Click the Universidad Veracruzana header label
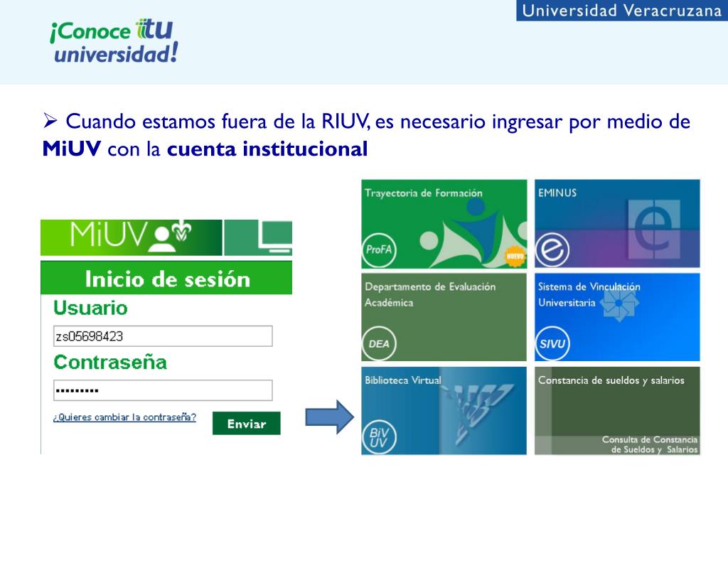The height and width of the screenshot is (563, 728). coord(621,10)
